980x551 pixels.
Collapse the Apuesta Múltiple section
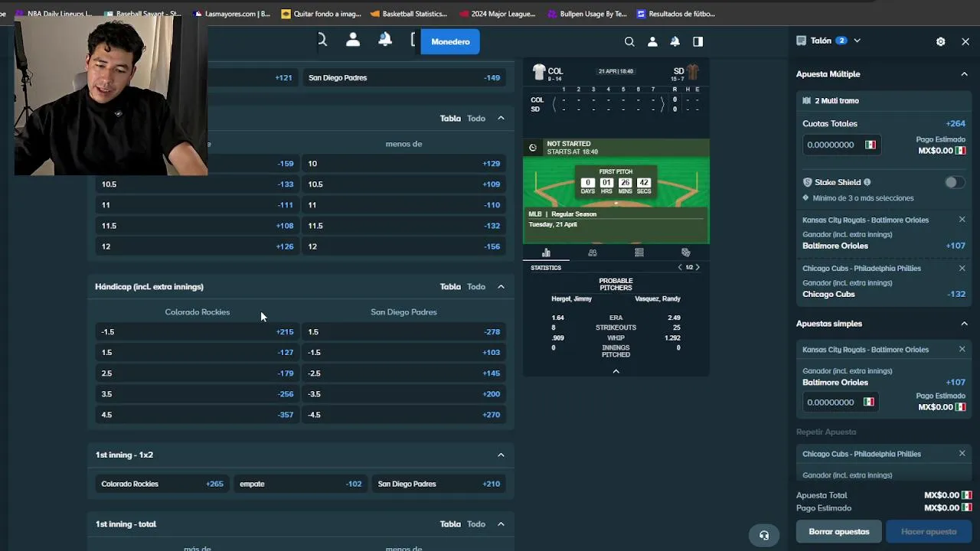[x=965, y=74]
